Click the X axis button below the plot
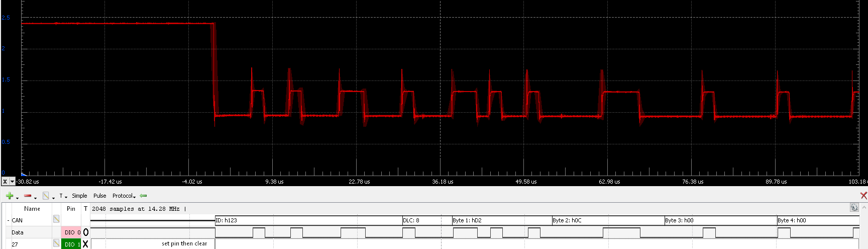 point(5,182)
